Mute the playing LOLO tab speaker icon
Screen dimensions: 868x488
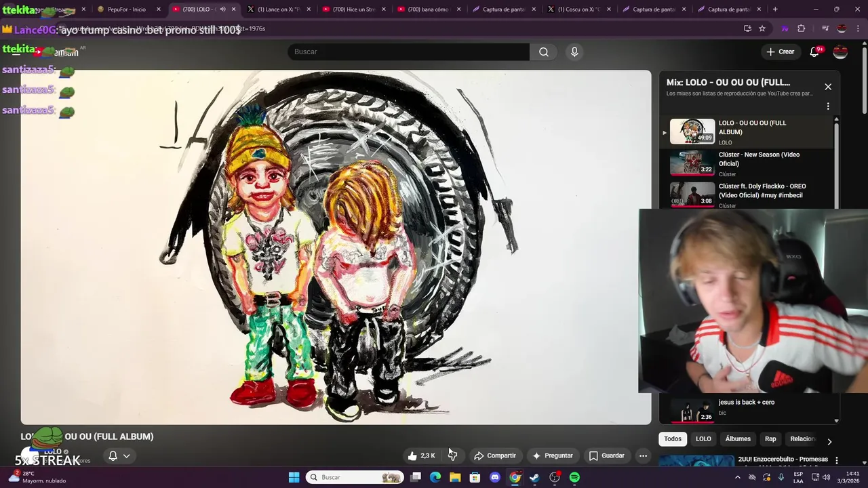tap(222, 9)
